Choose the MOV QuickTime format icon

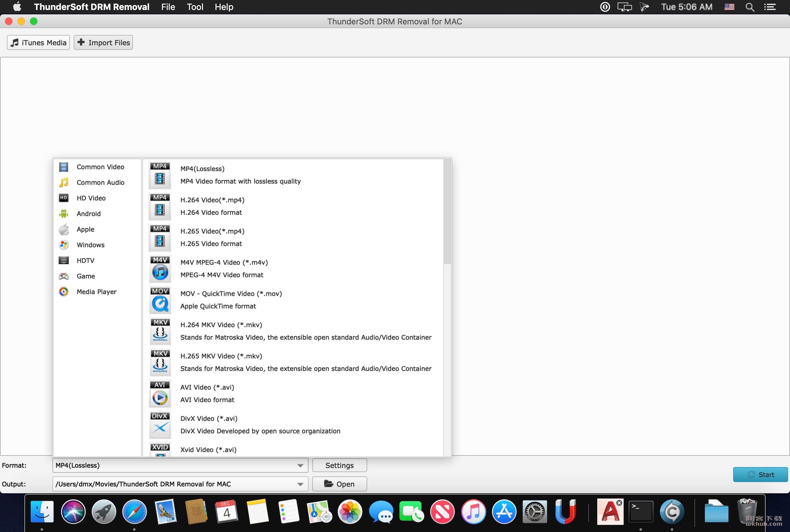click(x=160, y=300)
